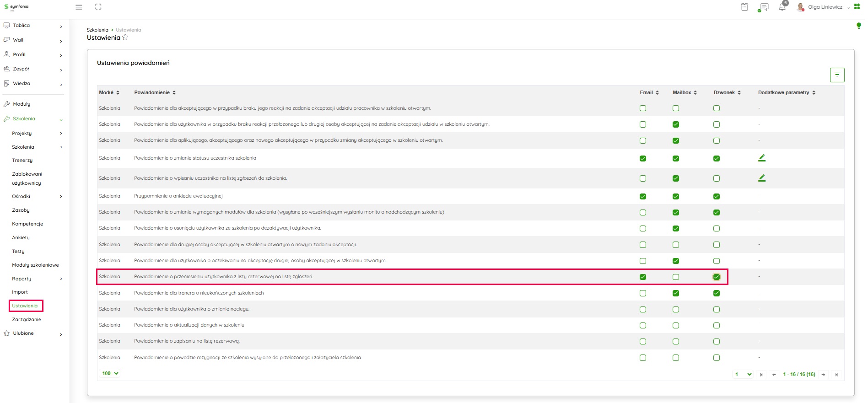This screenshot has width=868, height=403.
Task: Open the notifications bell icon
Action: click(x=782, y=7)
